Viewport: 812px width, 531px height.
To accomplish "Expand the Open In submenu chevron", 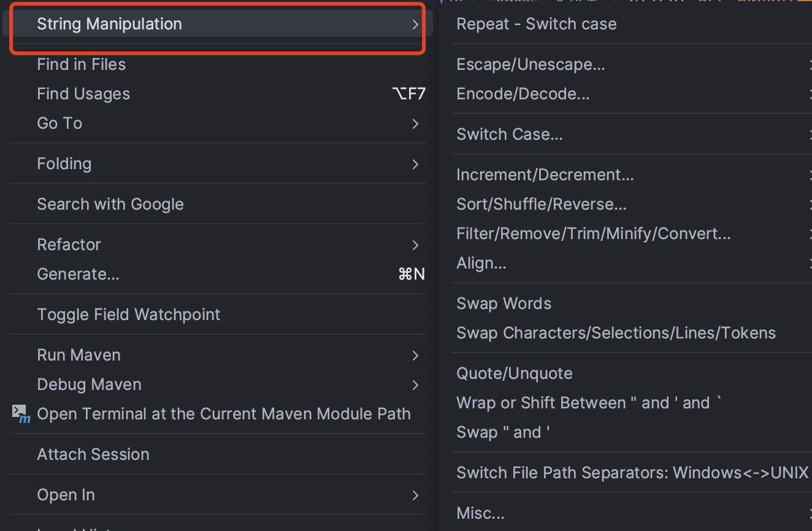I will coord(415,495).
